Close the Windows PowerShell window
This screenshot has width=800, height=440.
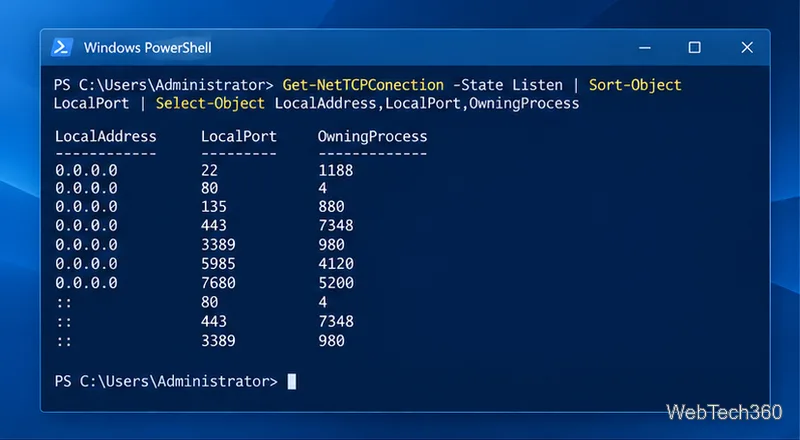[x=747, y=47]
